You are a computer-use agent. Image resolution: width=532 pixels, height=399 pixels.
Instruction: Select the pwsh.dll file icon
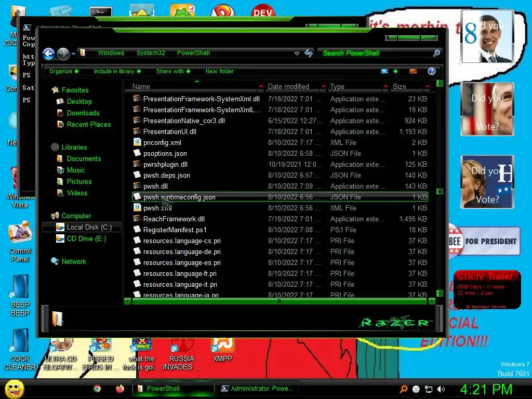point(137,186)
